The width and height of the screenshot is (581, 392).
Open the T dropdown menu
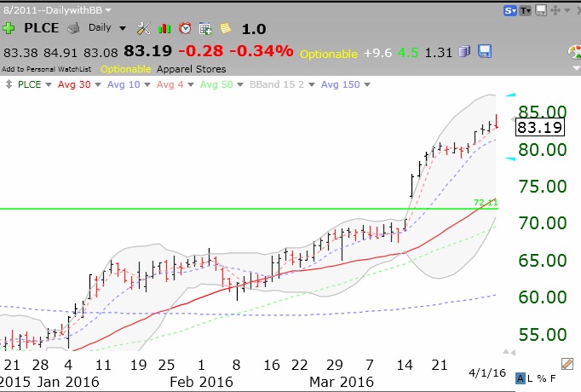pos(526,11)
